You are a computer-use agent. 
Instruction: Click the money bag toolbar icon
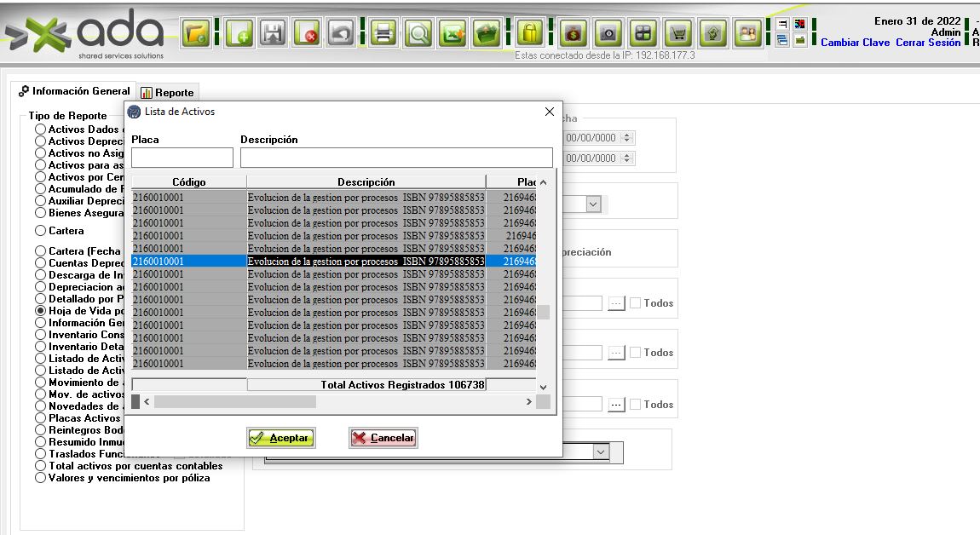tap(574, 34)
